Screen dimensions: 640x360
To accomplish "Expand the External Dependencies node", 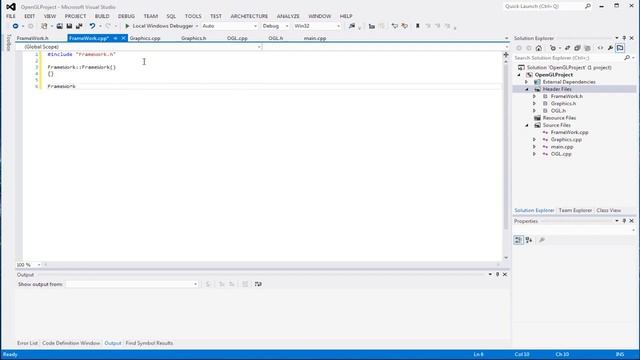I will click(x=527, y=82).
